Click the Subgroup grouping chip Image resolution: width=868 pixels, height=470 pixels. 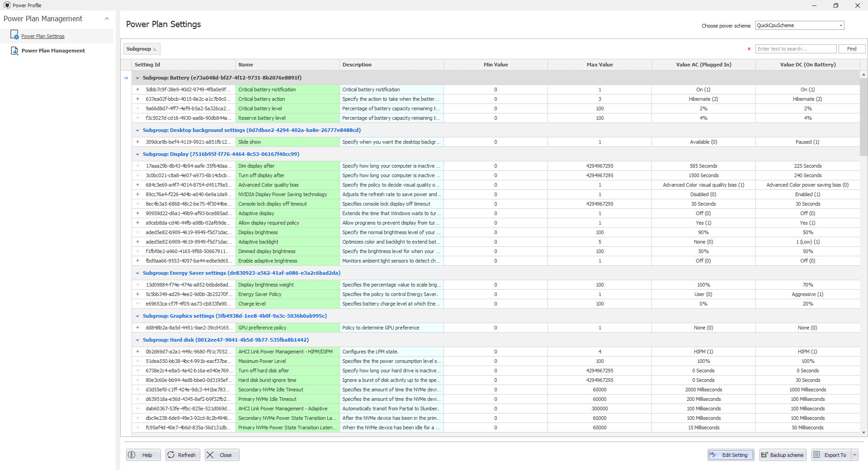[142, 49]
